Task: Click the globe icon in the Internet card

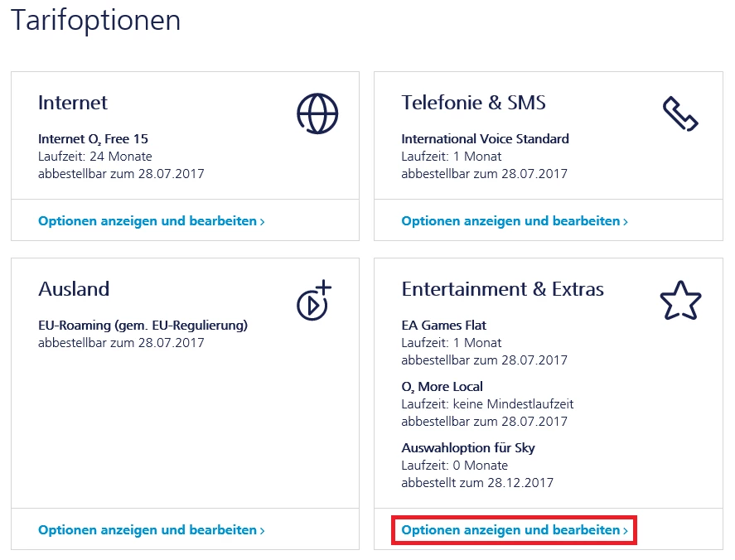Action: 317,113
